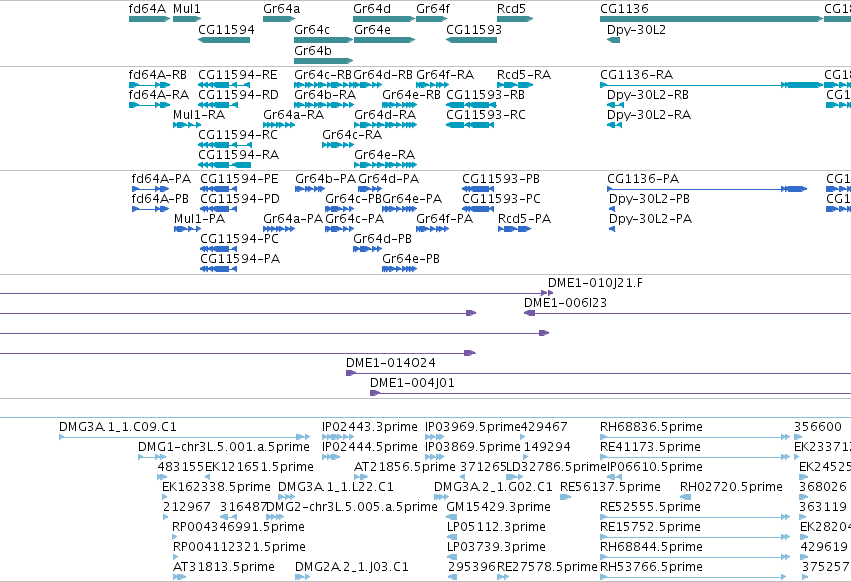Open the Gr64b gene feature
Viewport: 851px width, 582px height.
click(x=323, y=61)
